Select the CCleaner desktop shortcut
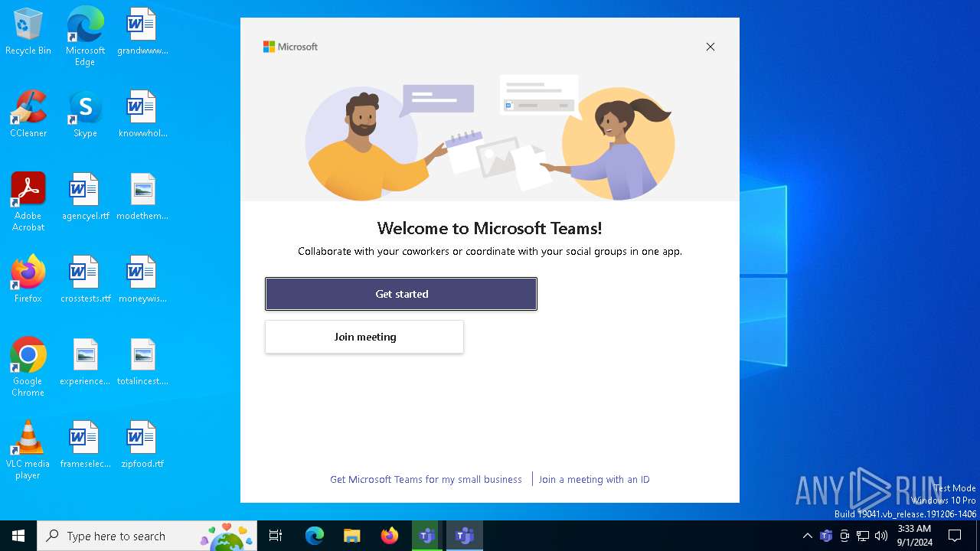 (x=28, y=115)
